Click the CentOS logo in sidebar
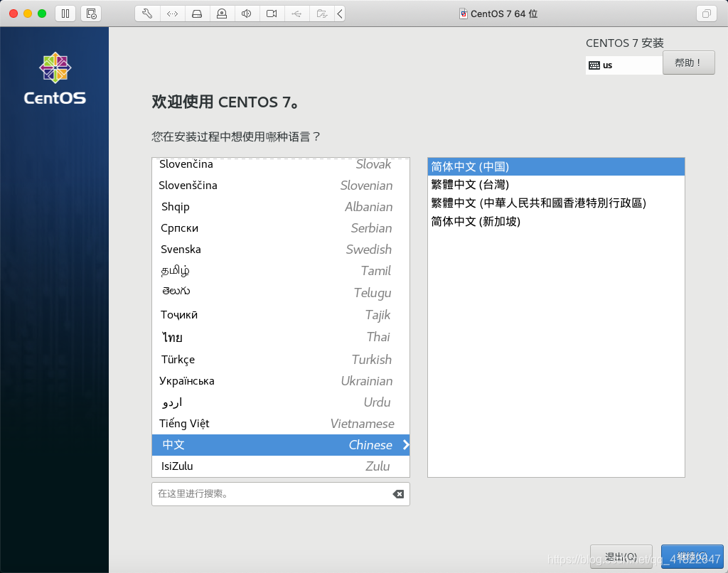The height and width of the screenshot is (573, 728). (x=55, y=78)
